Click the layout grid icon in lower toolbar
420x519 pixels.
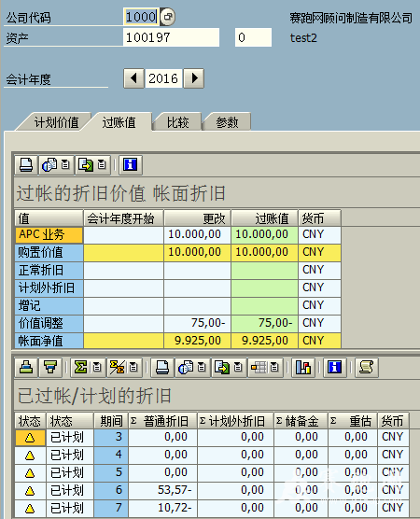(x=259, y=367)
